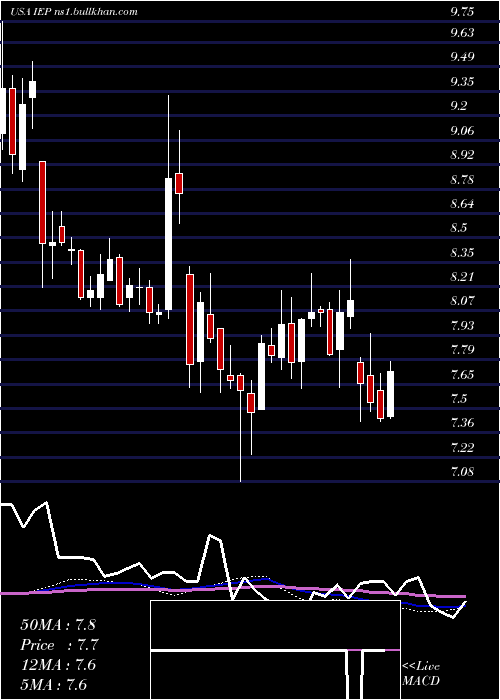
Task: Select the 8.07 price axis label
Action: tap(462, 300)
